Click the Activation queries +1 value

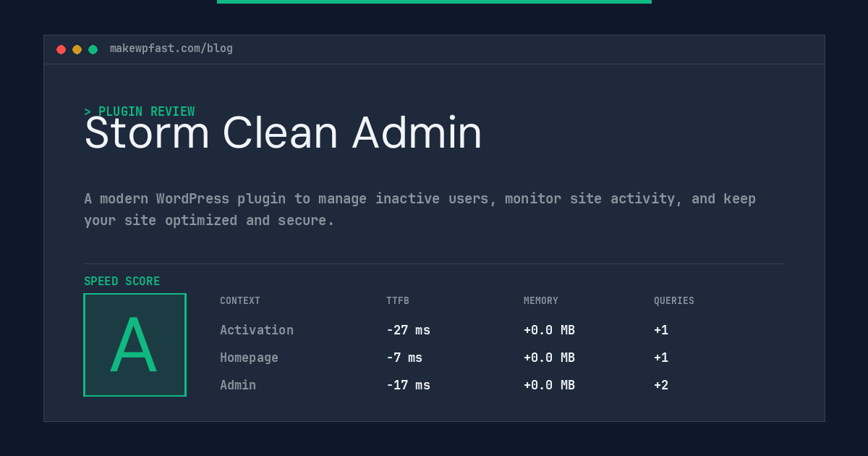661,330
